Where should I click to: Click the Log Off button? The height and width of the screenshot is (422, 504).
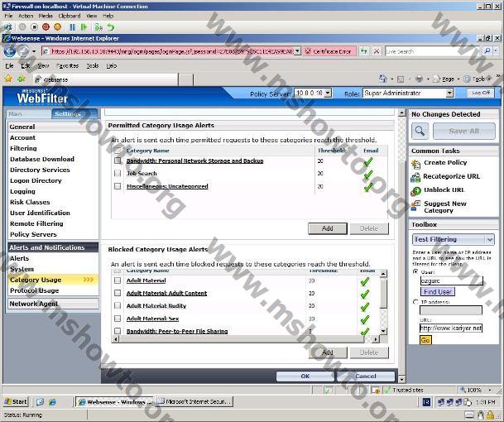pos(481,93)
